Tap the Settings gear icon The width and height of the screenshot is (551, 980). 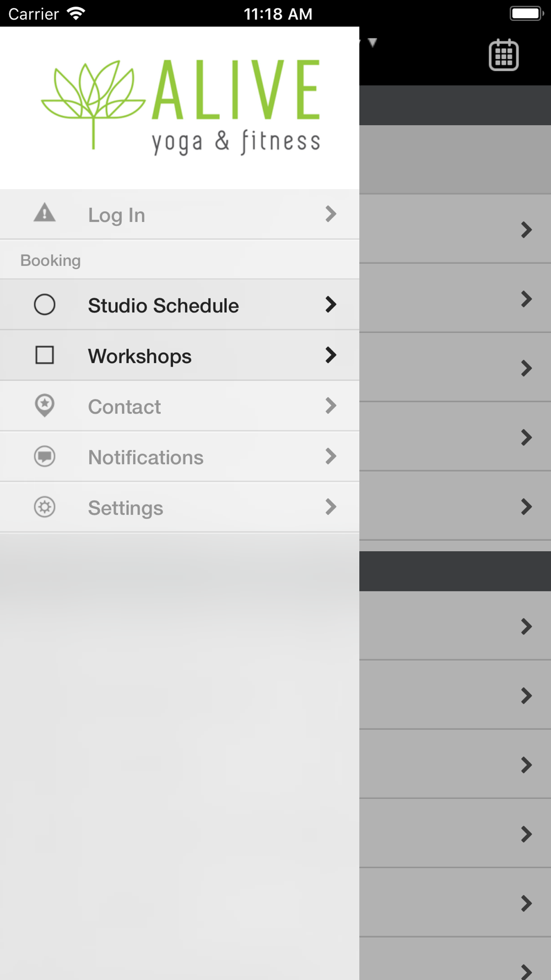click(45, 507)
